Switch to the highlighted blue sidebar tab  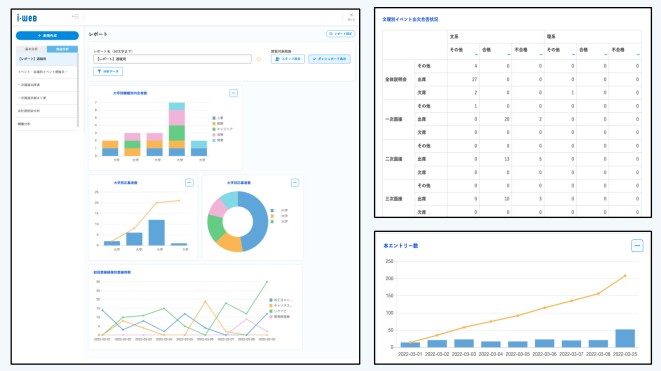point(62,49)
